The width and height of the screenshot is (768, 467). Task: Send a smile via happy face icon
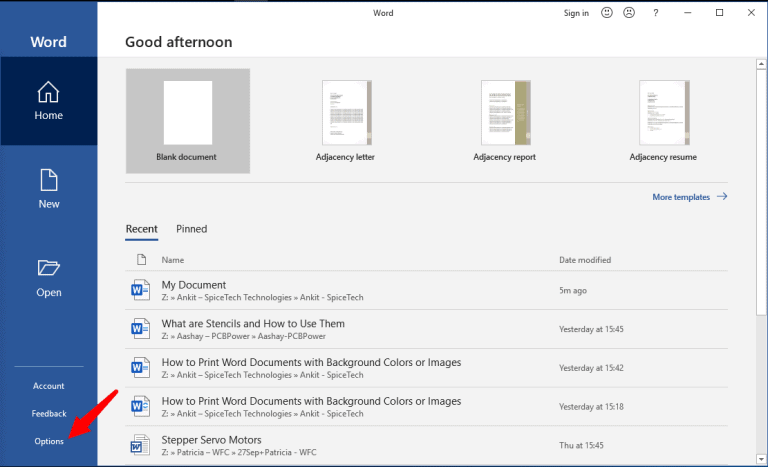click(607, 13)
